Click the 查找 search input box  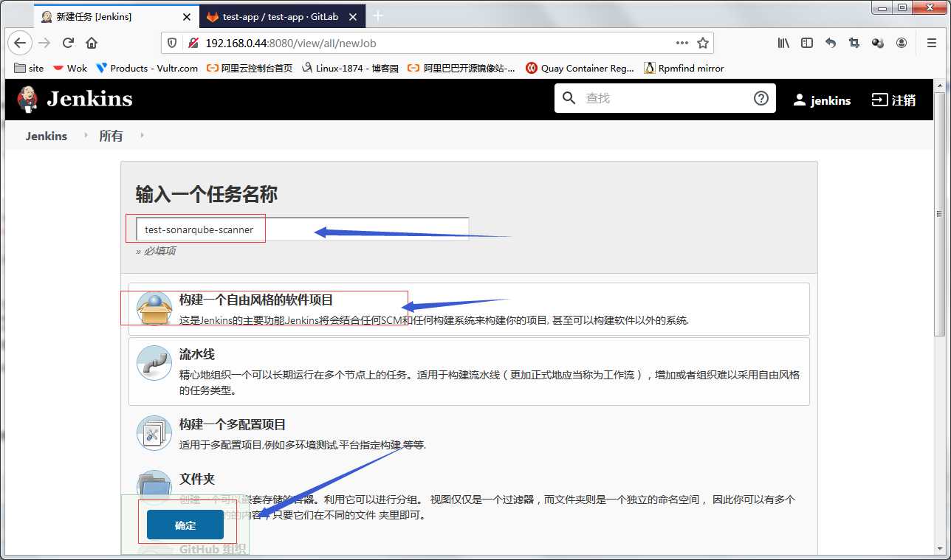tap(665, 98)
